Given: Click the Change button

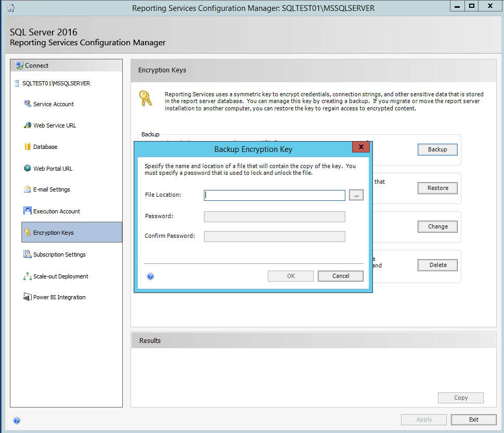Looking at the screenshot, I should pyautogui.click(x=437, y=227).
